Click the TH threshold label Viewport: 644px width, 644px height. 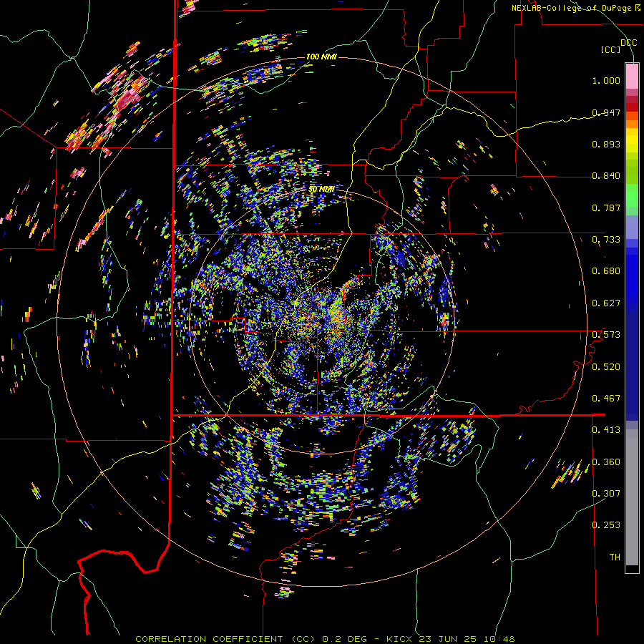[615, 557]
